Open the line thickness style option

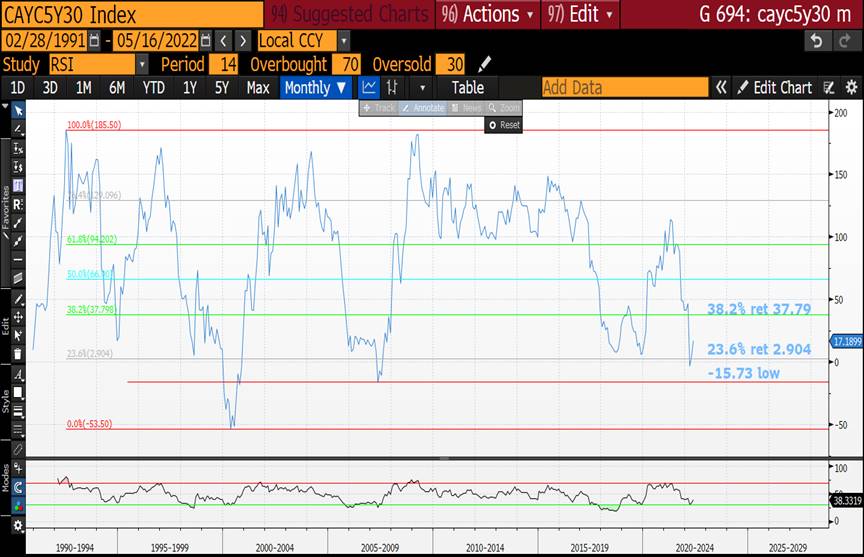[x=18, y=412]
